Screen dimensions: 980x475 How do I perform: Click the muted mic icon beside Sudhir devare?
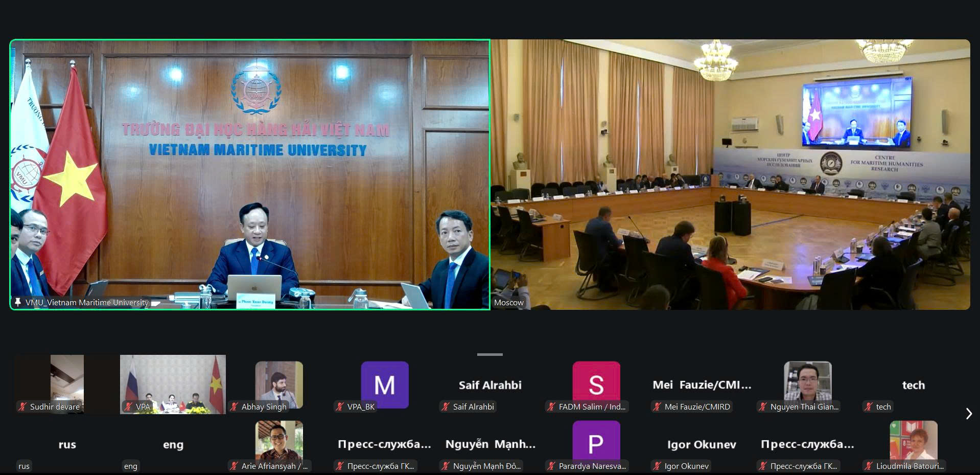tap(22, 407)
